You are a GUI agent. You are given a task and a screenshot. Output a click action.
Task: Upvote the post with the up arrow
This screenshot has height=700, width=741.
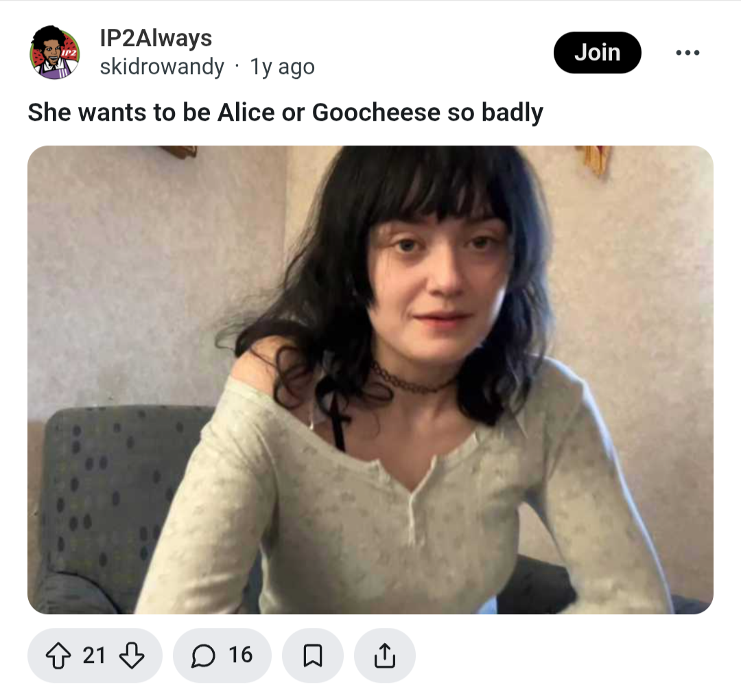point(58,655)
